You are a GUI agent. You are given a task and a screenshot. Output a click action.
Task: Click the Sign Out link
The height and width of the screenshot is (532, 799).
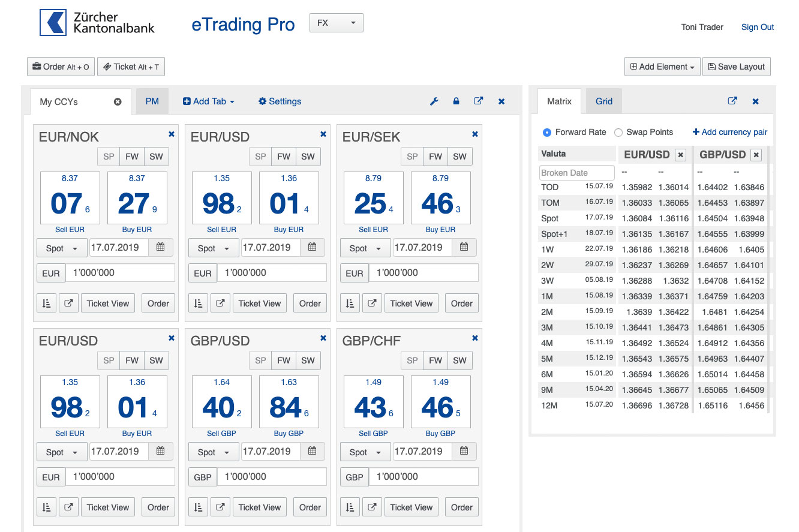click(x=757, y=27)
